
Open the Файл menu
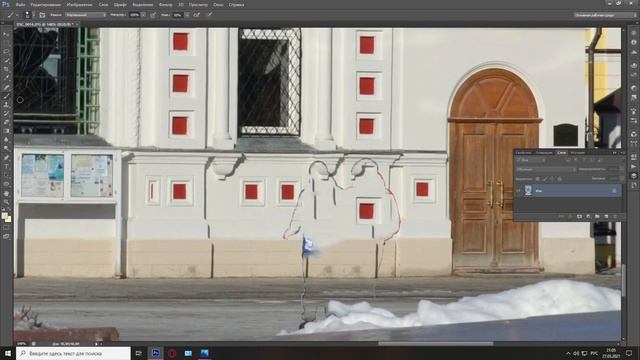[20, 5]
